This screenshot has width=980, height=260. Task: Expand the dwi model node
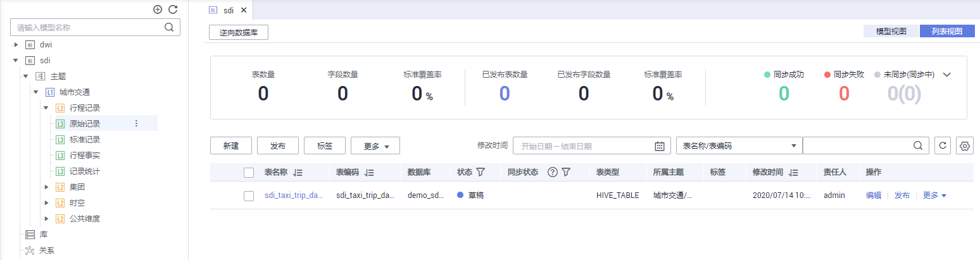tap(16, 45)
